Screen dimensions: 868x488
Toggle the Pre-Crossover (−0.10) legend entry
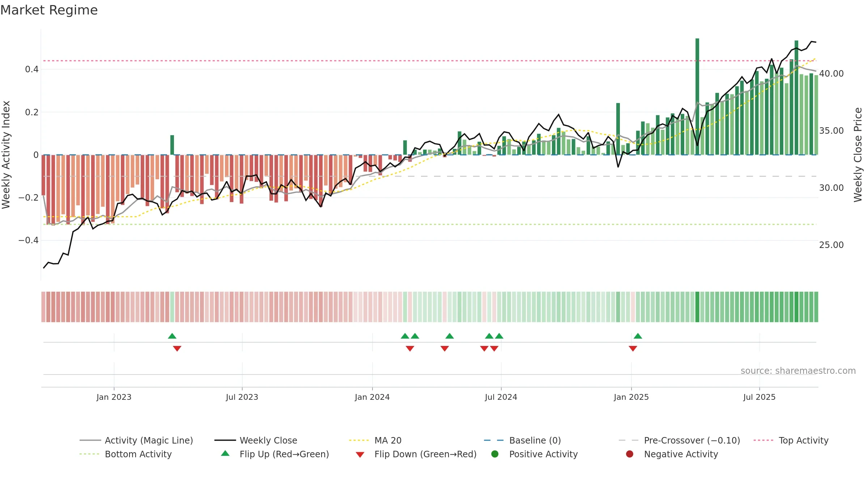tap(679, 440)
